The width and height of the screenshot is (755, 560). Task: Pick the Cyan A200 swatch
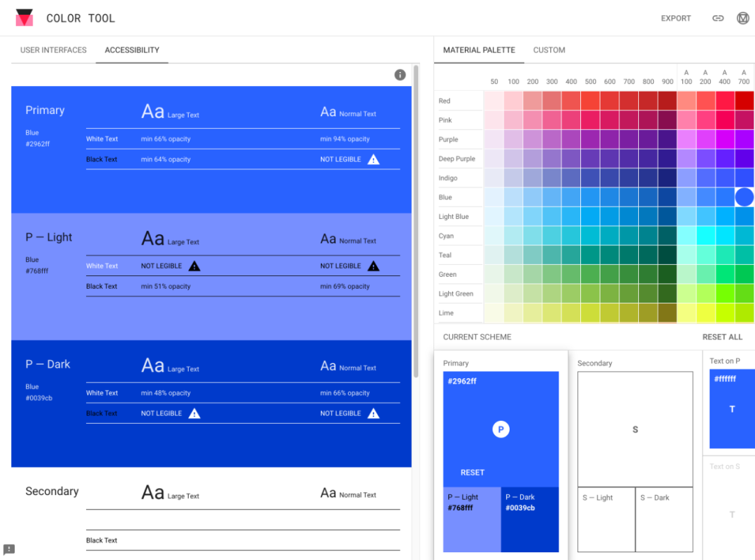(x=705, y=236)
